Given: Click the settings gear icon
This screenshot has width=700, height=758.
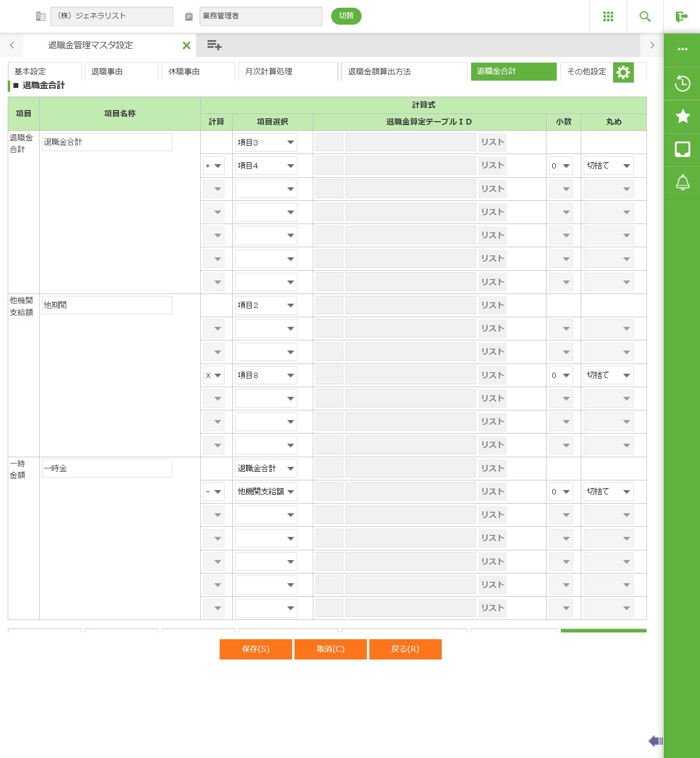Looking at the screenshot, I should [623, 72].
